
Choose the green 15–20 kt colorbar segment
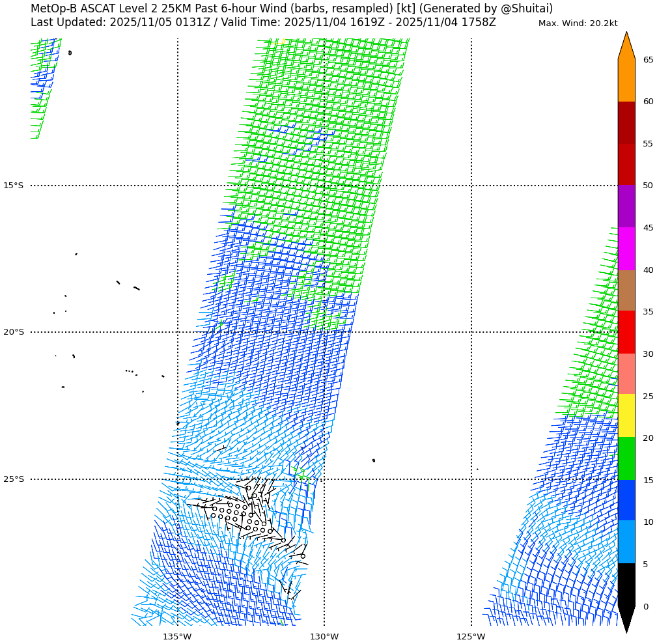(x=626, y=458)
